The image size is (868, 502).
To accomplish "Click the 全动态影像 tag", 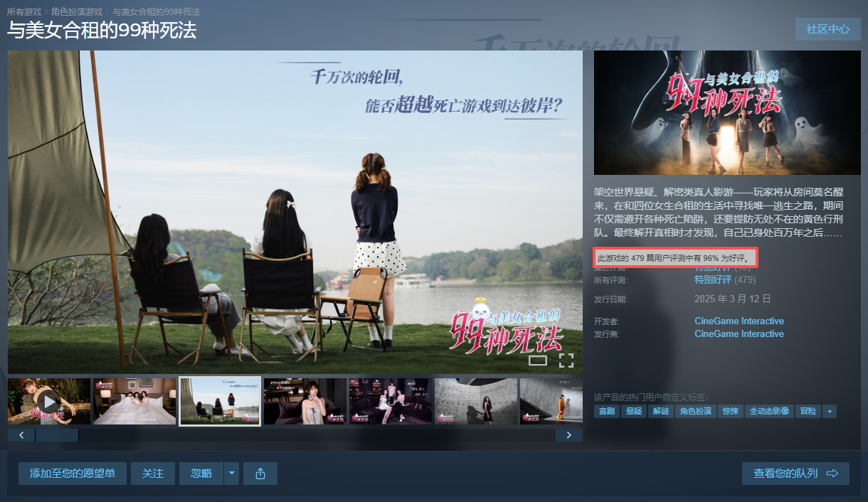I will [x=769, y=411].
